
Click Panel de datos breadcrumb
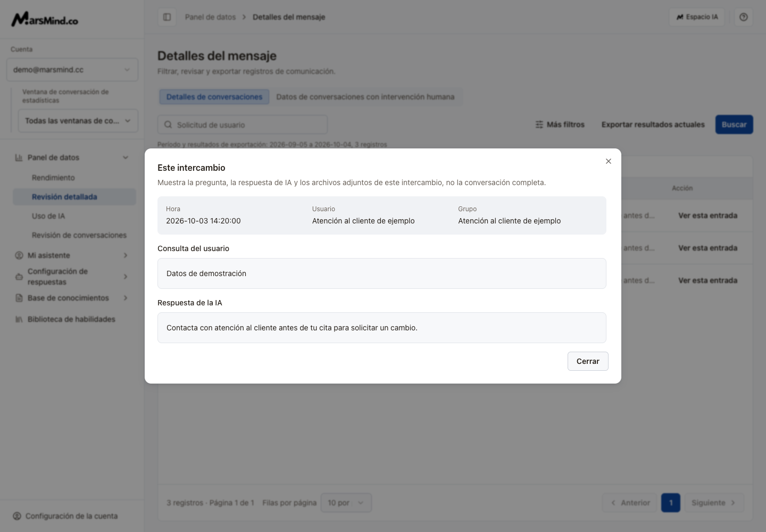pyautogui.click(x=210, y=17)
